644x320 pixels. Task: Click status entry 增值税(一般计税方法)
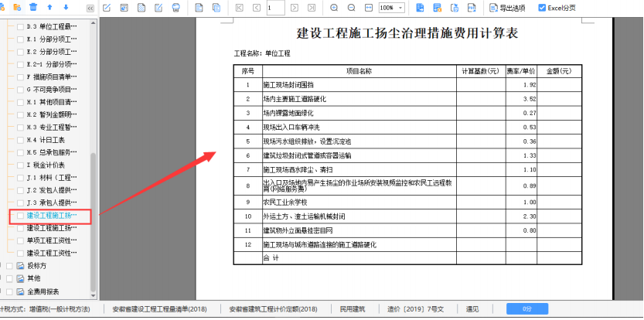point(58,309)
